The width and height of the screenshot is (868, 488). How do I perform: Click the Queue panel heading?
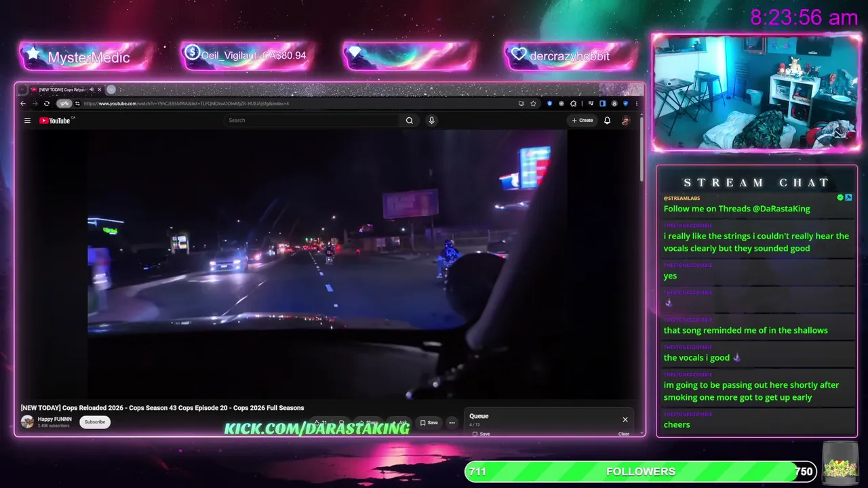(x=479, y=416)
